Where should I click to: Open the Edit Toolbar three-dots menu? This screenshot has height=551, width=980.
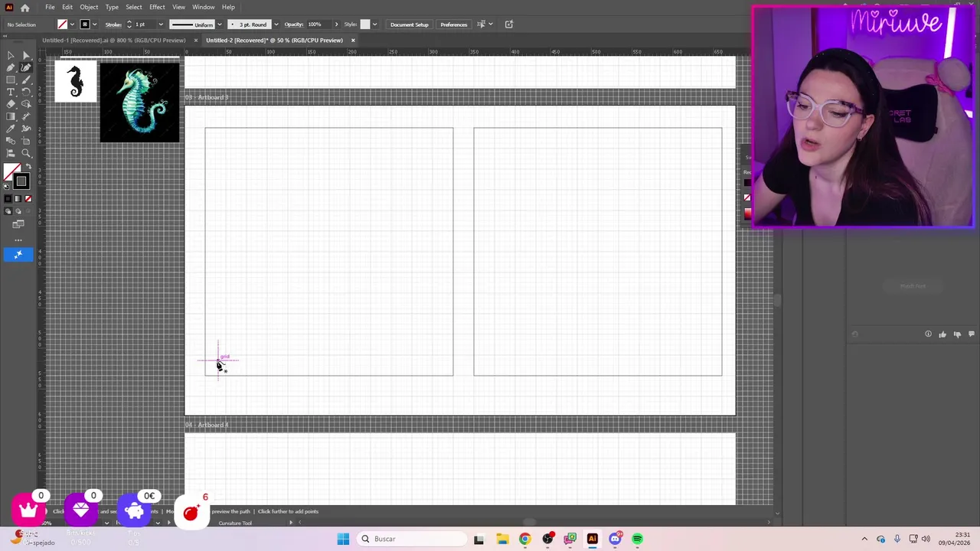coord(18,240)
